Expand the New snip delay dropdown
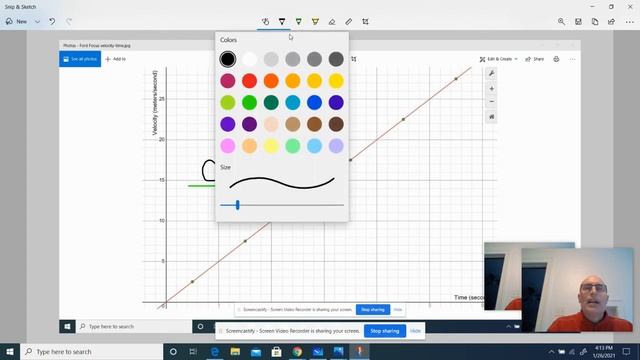This screenshot has width=640, height=360. tap(38, 21)
